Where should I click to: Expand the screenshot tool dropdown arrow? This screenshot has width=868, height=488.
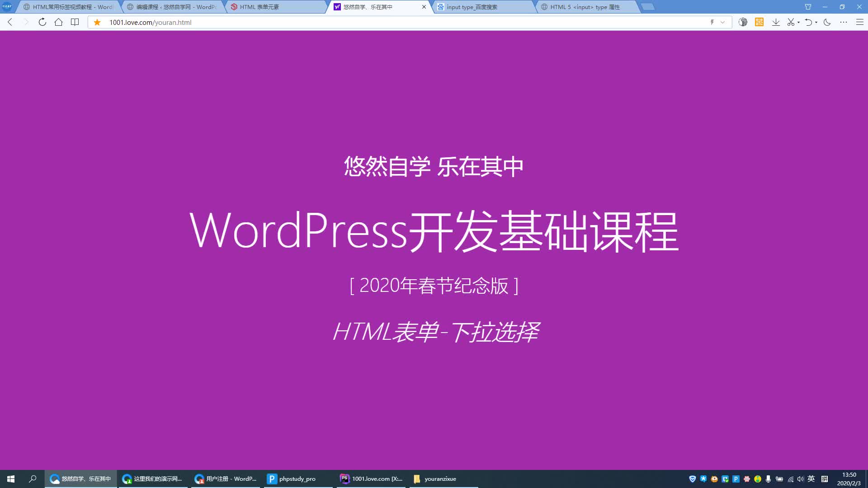pos(798,23)
